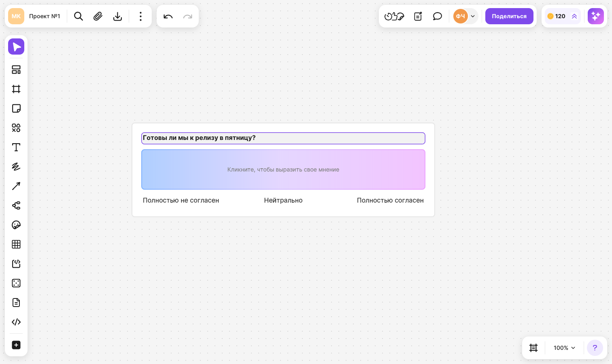Expand the upgrade chevrons next to 120

pyautogui.click(x=574, y=16)
